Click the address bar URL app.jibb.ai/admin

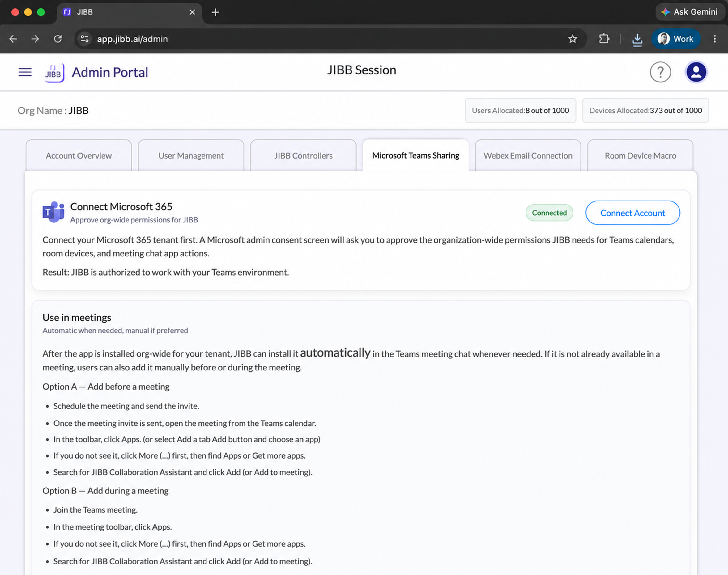132,39
